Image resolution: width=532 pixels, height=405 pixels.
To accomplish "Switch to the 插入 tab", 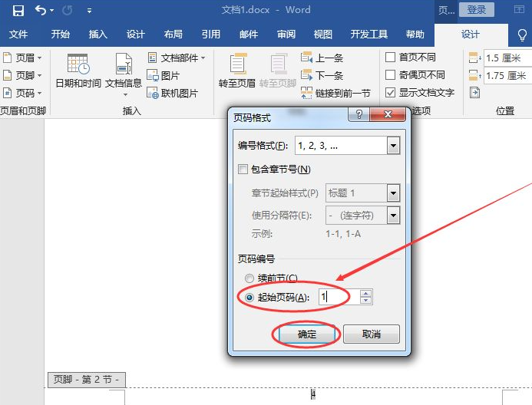I will click(x=98, y=35).
